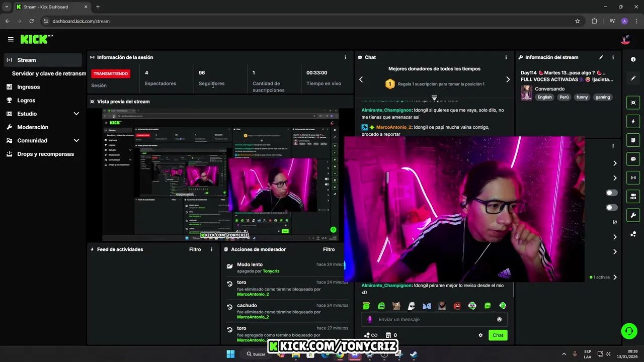Image resolution: width=644 pixels, height=362 pixels.
Task: Click the TRANSMITIENDO status badge
Action: pyautogui.click(x=111, y=73)
